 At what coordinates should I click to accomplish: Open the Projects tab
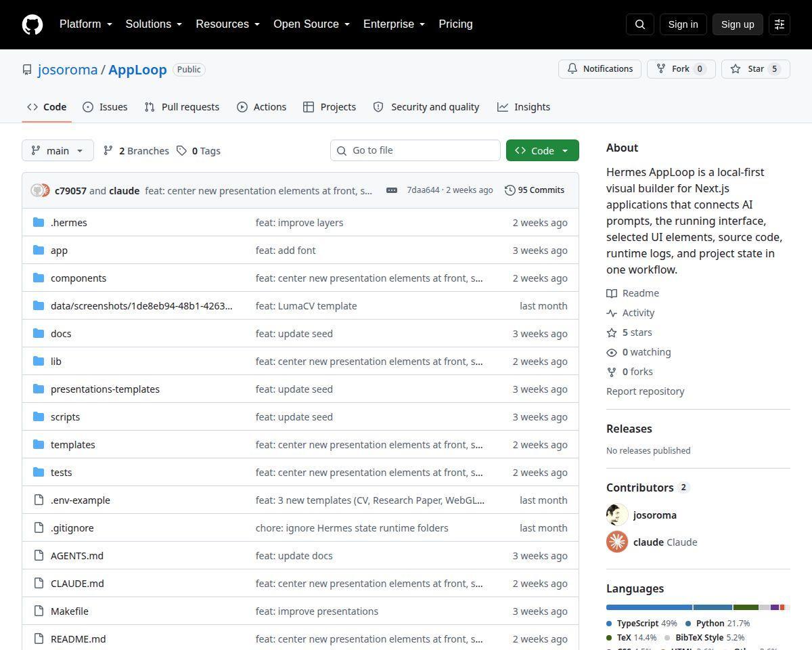click(330, 107)
